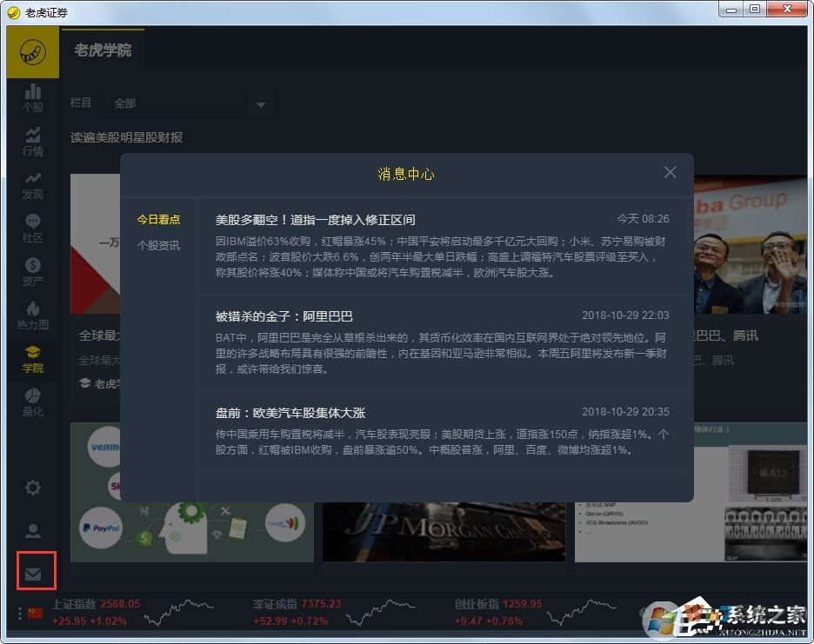Switch to the 个股资讯 tab
Image resolution: width=814 pixels, height=644 pixels.
point(160,246)
